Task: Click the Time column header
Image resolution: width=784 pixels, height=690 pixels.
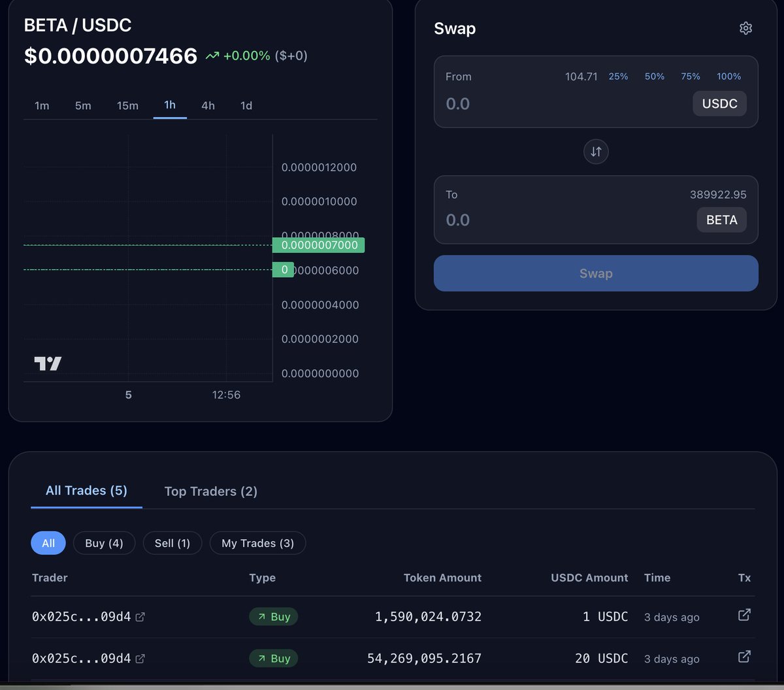Action: 657,578
